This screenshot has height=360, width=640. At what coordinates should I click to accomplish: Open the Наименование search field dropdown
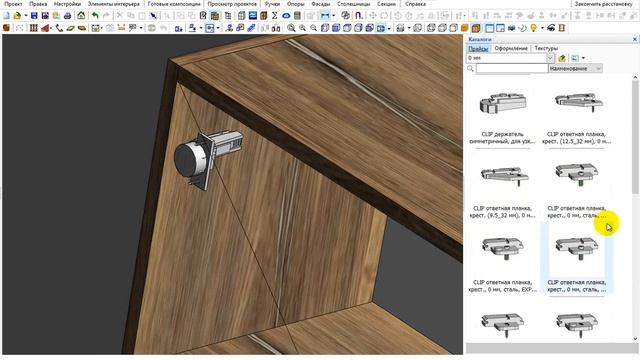(x=576, y=69)
